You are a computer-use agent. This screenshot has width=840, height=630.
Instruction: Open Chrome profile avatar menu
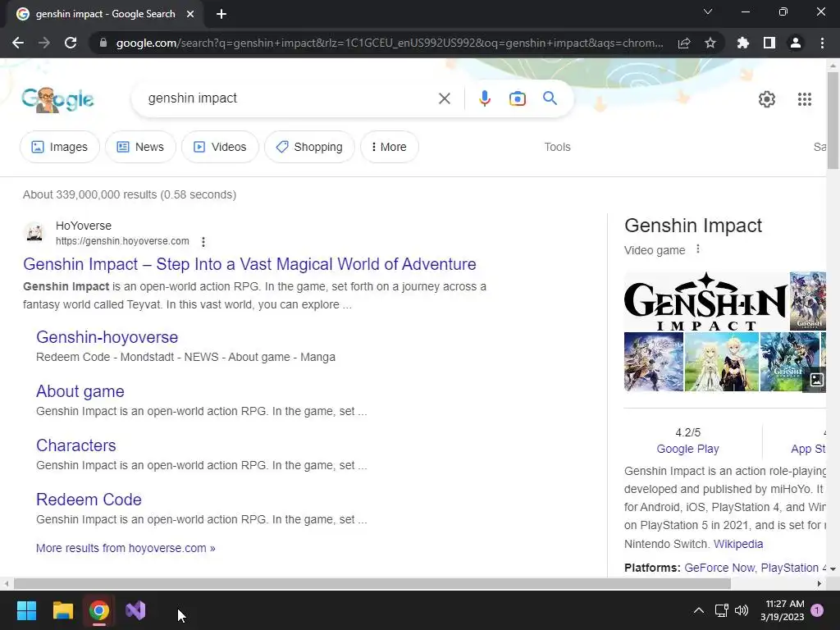pos(796,43)
